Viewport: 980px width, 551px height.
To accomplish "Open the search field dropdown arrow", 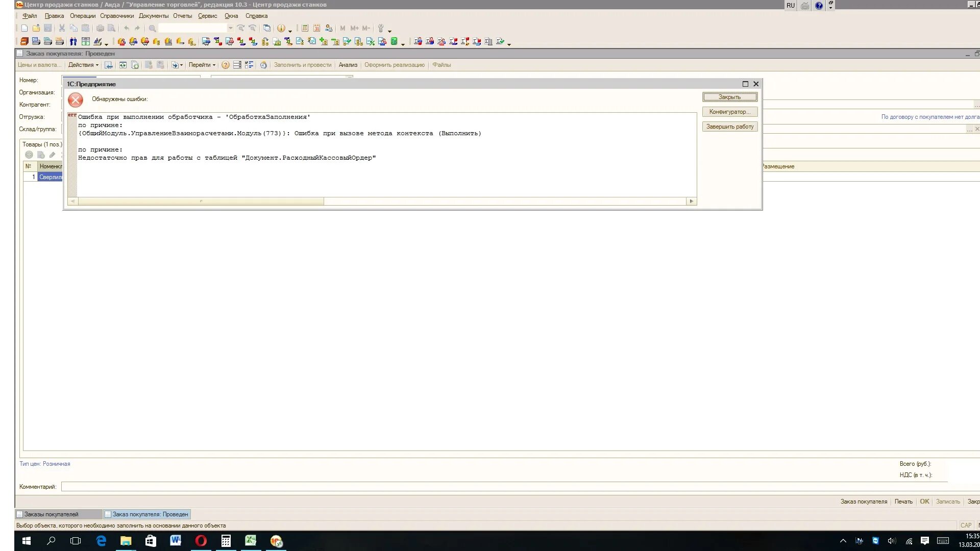I will point(230,28).
